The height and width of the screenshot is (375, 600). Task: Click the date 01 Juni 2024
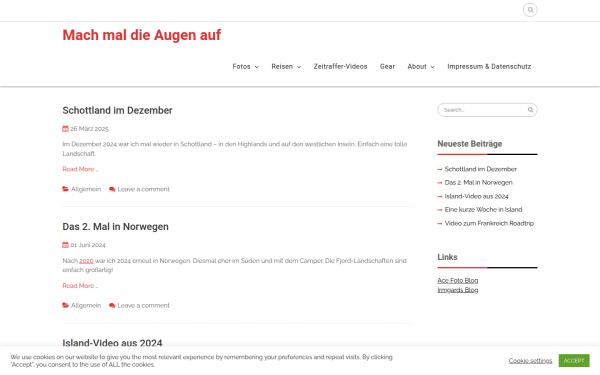coord(88,245)
